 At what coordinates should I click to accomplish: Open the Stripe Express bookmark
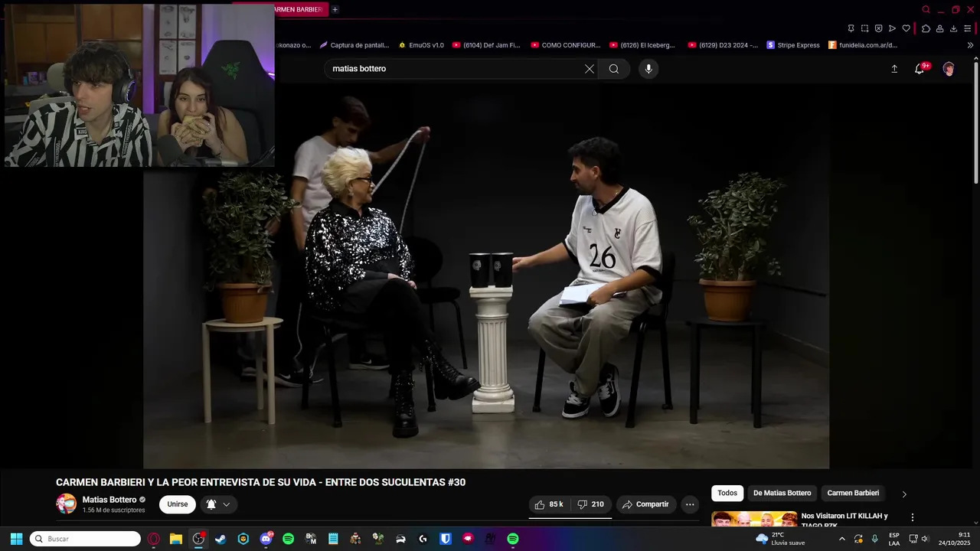(x=793, y=45)
